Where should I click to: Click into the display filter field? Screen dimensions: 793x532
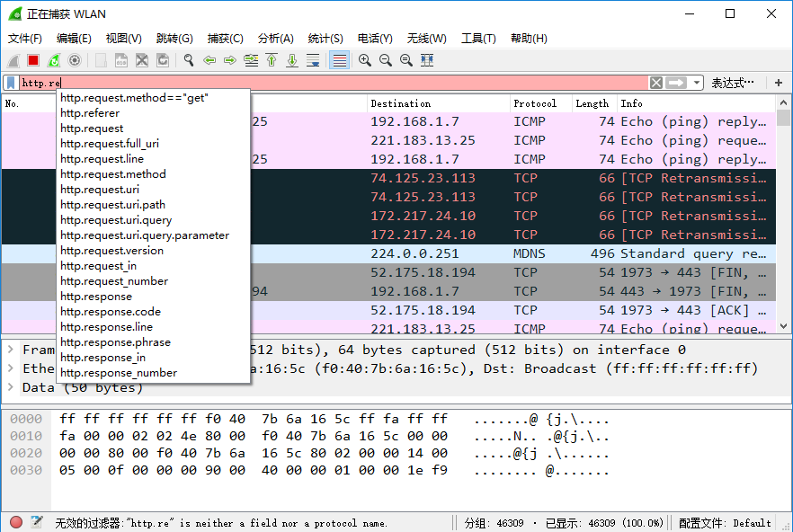[334, 83]
